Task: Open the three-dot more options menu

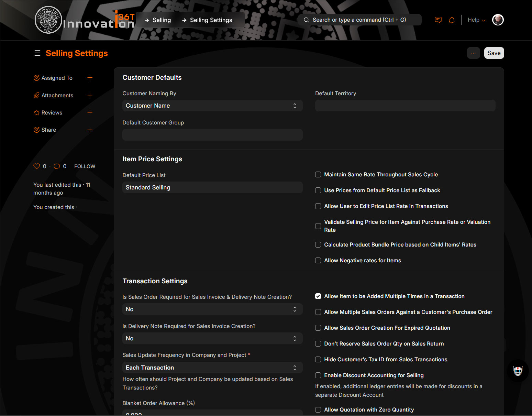Action: point(473,53)
